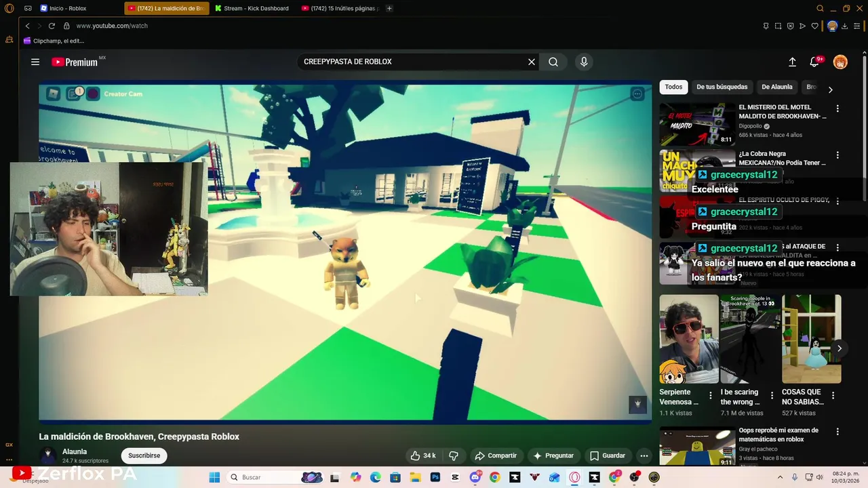Open the Opera main menu logo

[x=9, y=8]
